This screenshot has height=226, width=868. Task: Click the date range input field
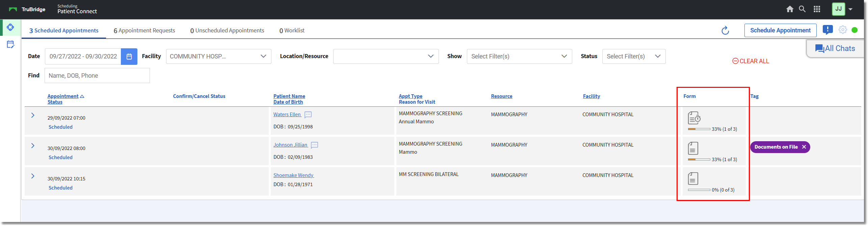[83, 56]
